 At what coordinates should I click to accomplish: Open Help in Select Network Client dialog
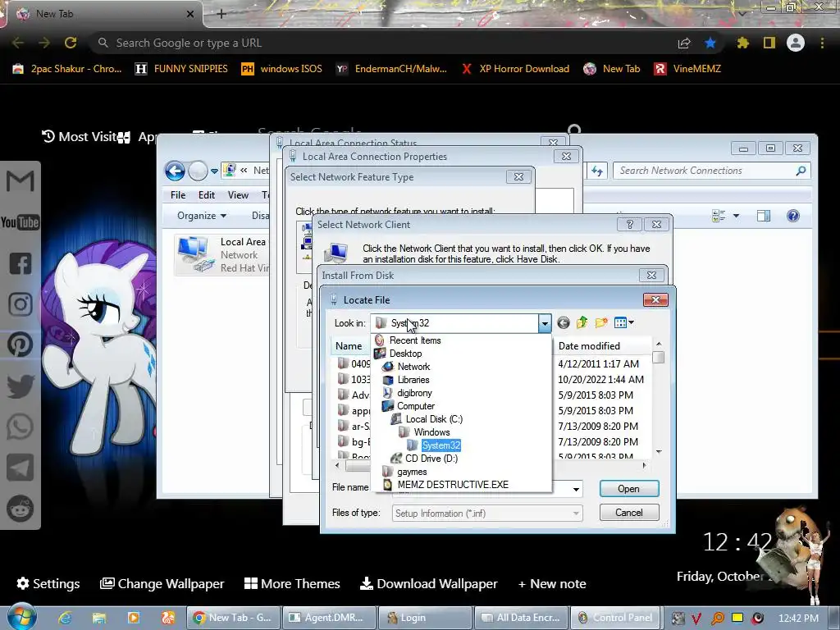point(630,225)
